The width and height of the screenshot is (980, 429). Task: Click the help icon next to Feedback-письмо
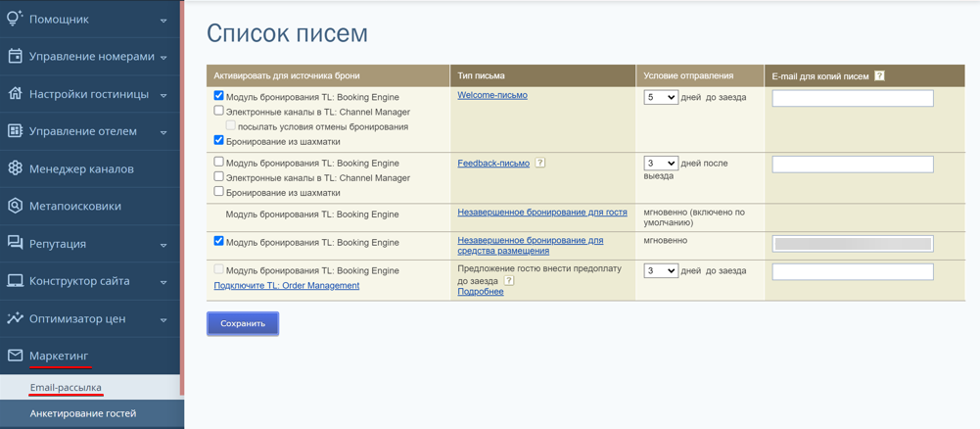[540, 163]
